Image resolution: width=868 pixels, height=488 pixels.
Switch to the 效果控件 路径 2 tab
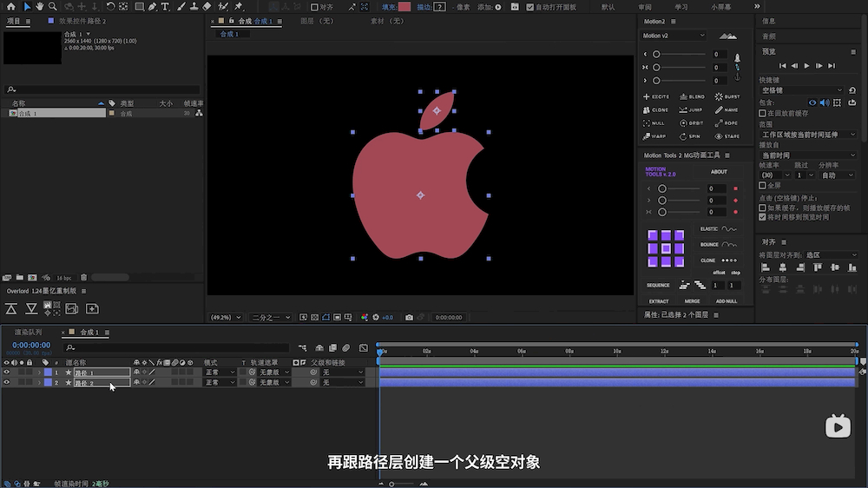tap(82, 21)
